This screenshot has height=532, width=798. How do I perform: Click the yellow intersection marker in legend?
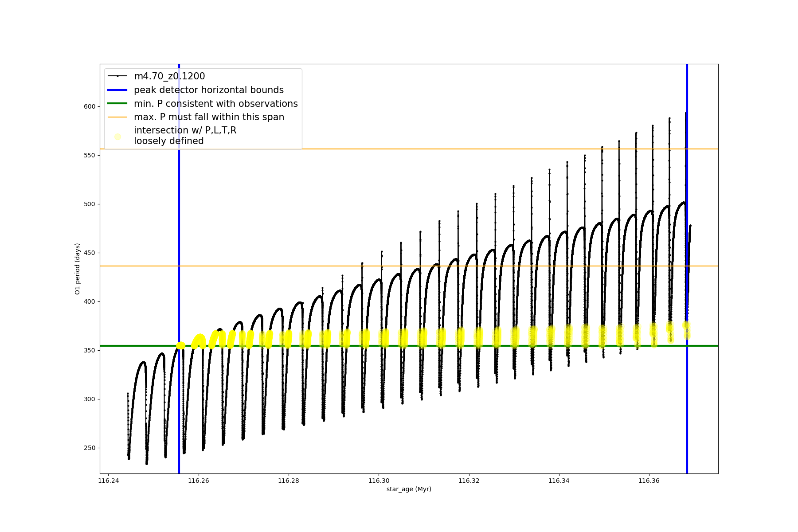click(117, 137)
